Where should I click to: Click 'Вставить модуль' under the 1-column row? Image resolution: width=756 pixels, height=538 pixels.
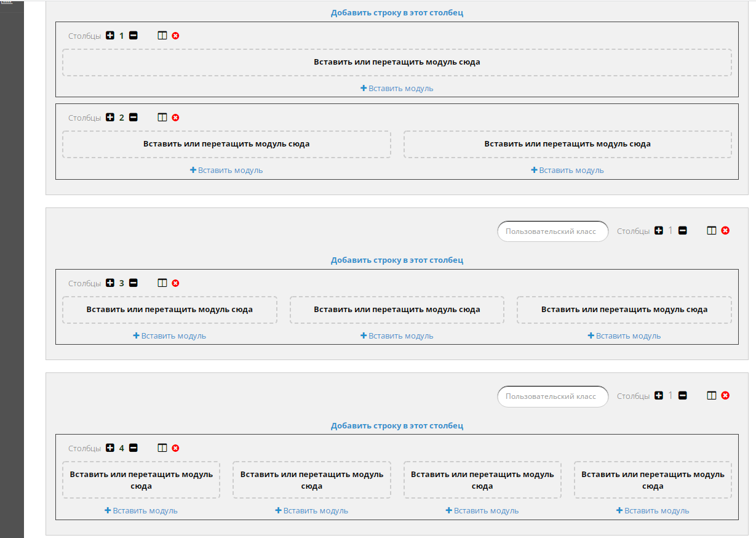(397, 89)
